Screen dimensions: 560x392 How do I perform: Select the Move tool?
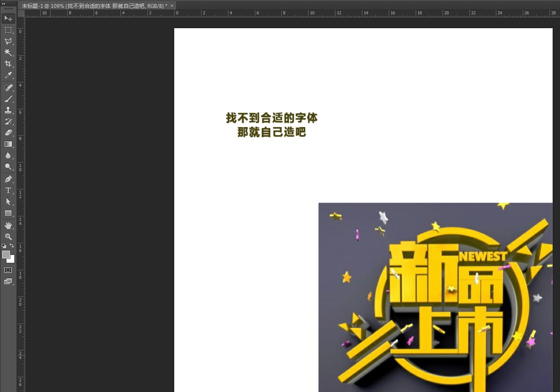pyautogui.click(x=8, y=18)
